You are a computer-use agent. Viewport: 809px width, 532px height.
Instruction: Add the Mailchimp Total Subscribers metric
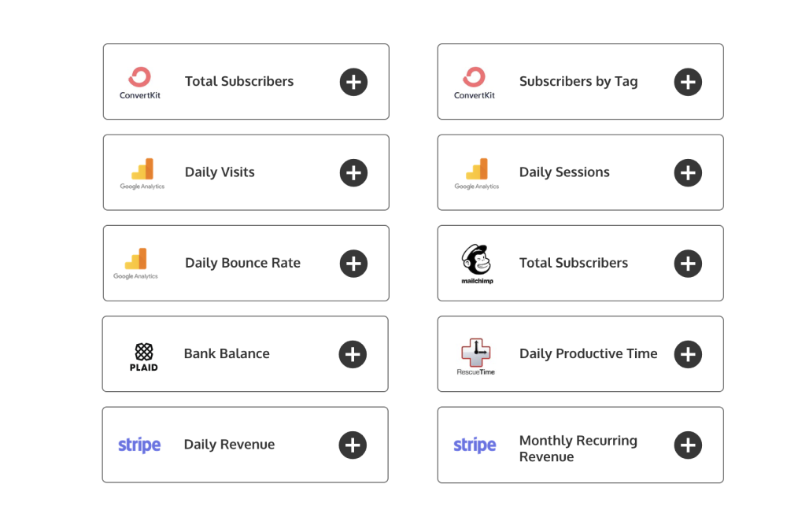[x=688, y=263]
